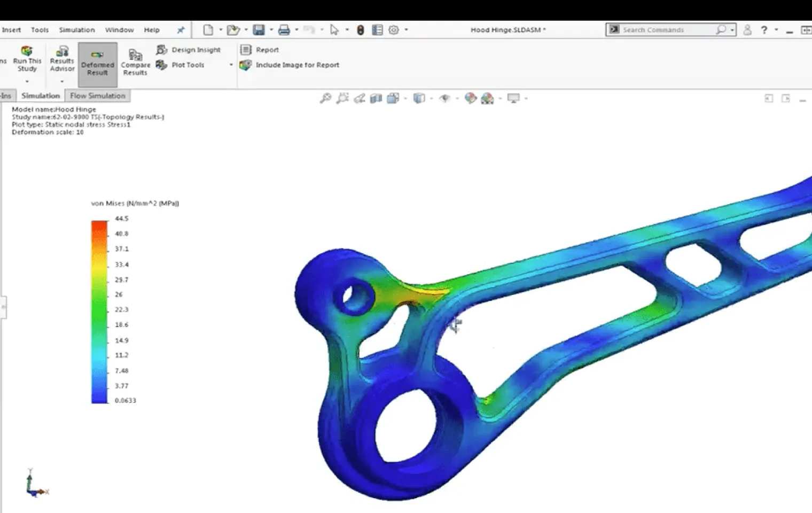Image resolution: width=812 pixels, height=513 pixels.
Task: Click the Search Commands field
Action: coord(667,30)
